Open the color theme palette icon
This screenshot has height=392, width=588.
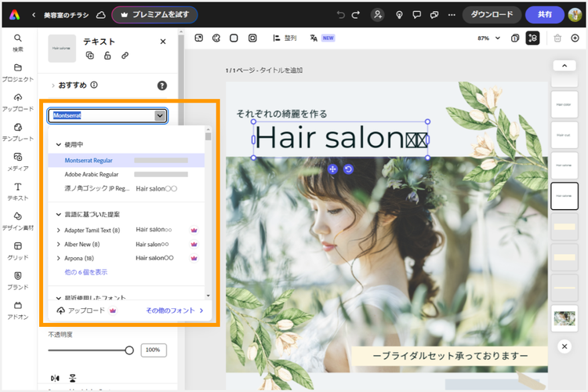point(216,38)
